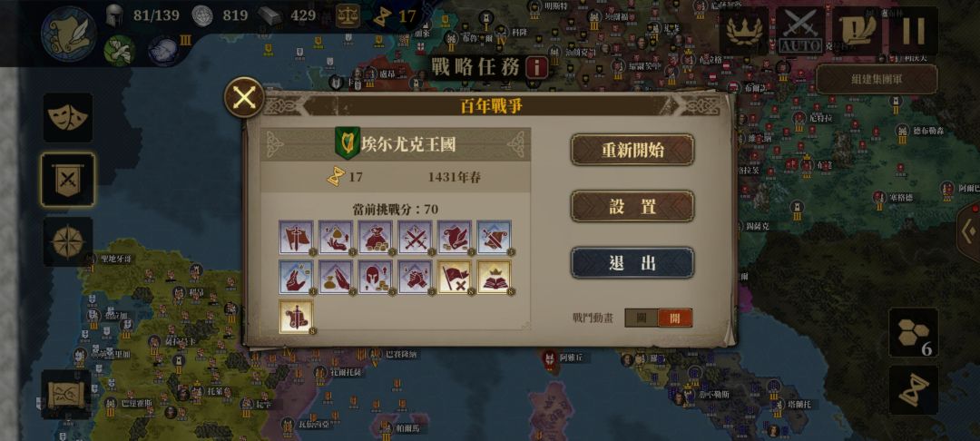
Task: Open the map scroll icon bottom left
Action: pos(66,394)
